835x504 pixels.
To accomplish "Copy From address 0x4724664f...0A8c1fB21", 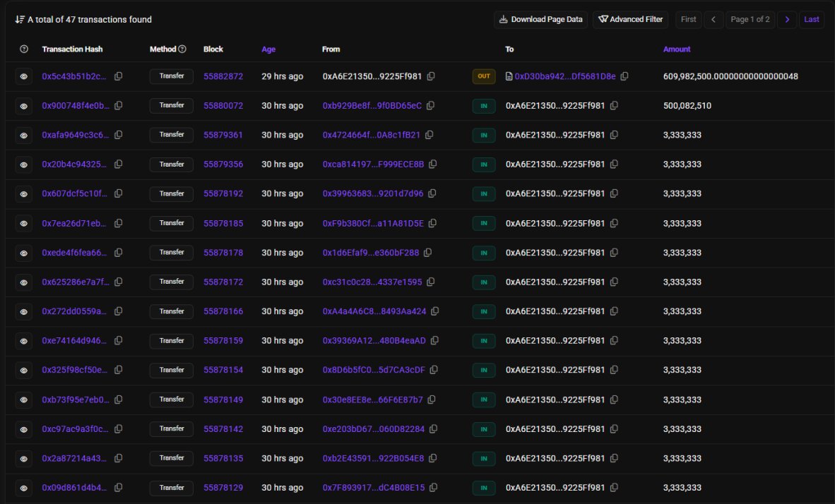I will (x=430, y=135).
